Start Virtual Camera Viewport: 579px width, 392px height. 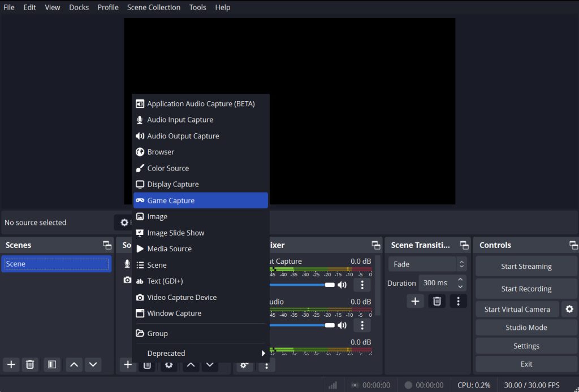pyautogui.click(x=517, y=310)
